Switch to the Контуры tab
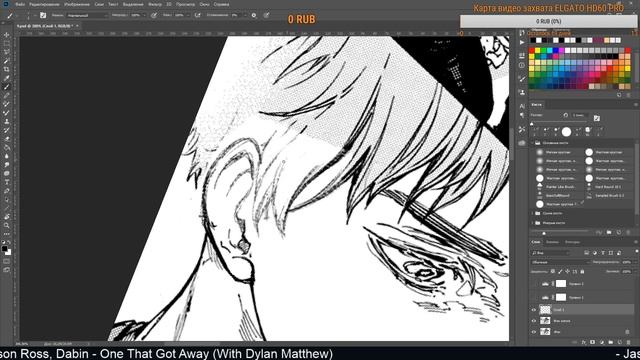 coord(572,242)
